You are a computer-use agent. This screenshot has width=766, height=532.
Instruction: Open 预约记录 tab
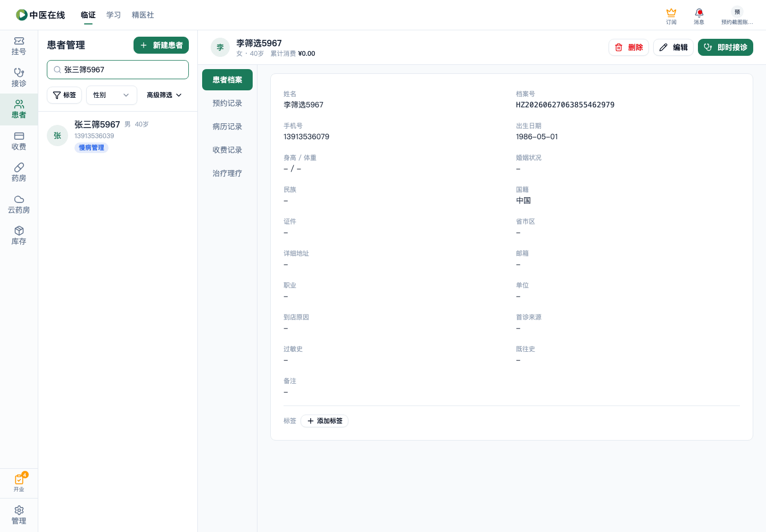[x=227, y=103]
